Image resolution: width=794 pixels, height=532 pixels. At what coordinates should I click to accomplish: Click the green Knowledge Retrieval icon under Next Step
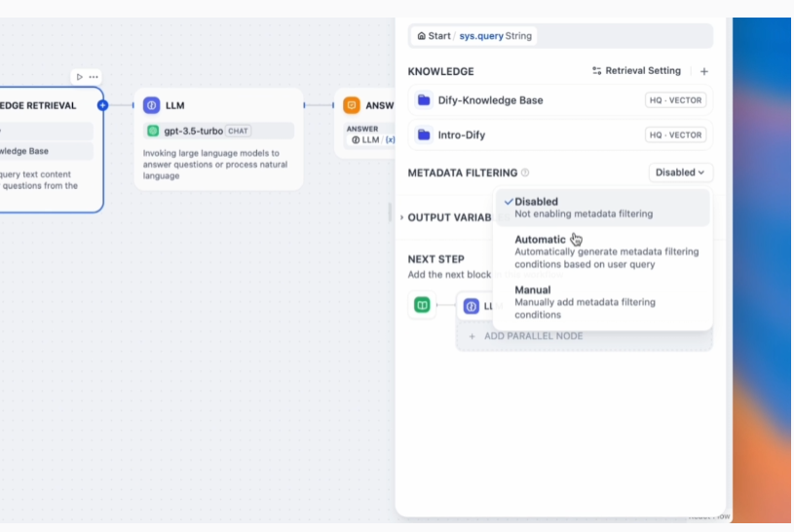422,306
